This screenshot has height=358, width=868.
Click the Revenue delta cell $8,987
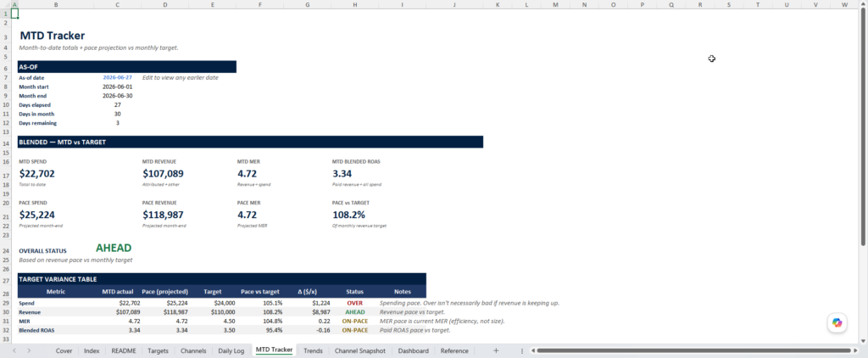307,312
